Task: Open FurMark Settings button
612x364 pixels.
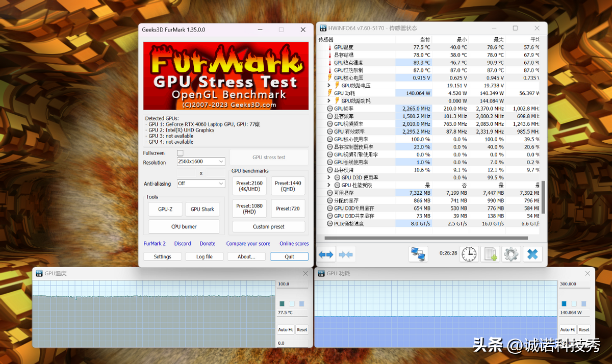Action: [x=162, y=256]
